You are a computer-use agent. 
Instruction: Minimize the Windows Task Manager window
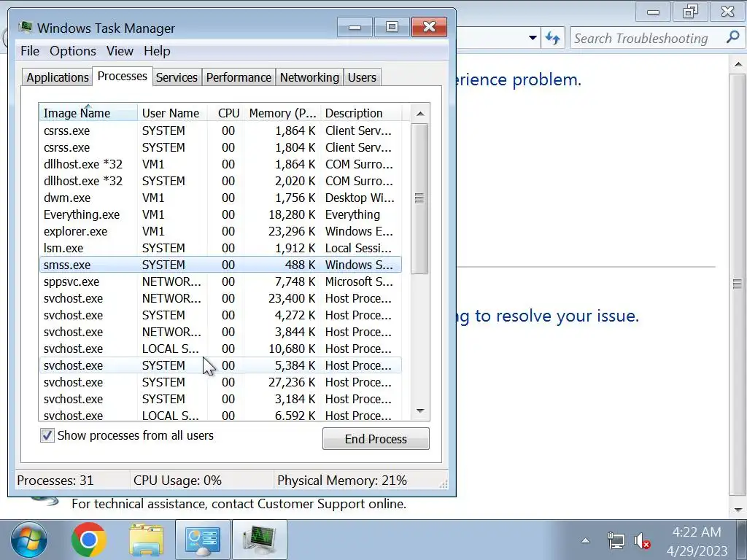355,27
